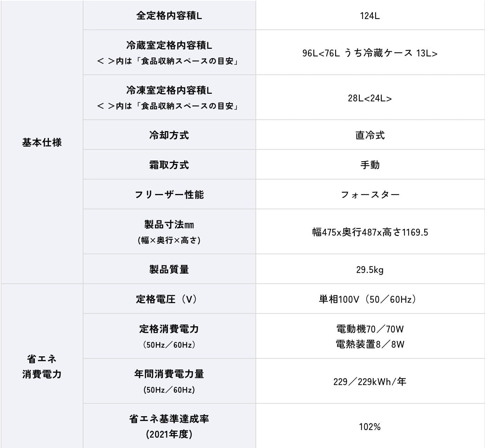Click the 冷却方式 row label
This screenshot has height=448, width=485.
(169, 135)
